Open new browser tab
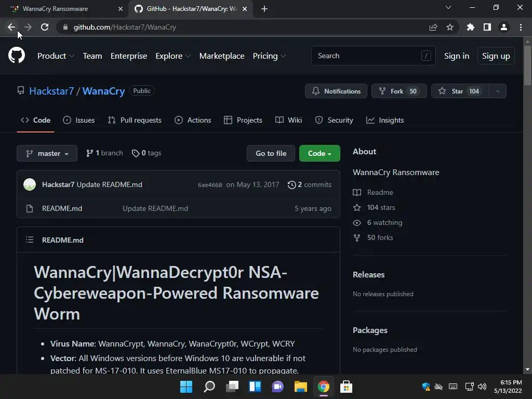This screenshot has height=399, width=532. coord(264,9)
